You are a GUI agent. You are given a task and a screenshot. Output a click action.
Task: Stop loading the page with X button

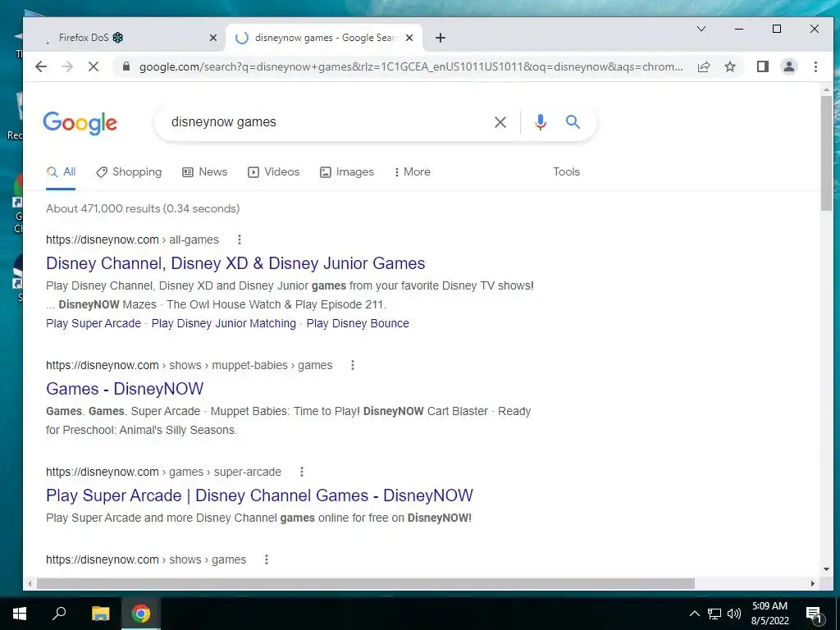coord(94,66)
